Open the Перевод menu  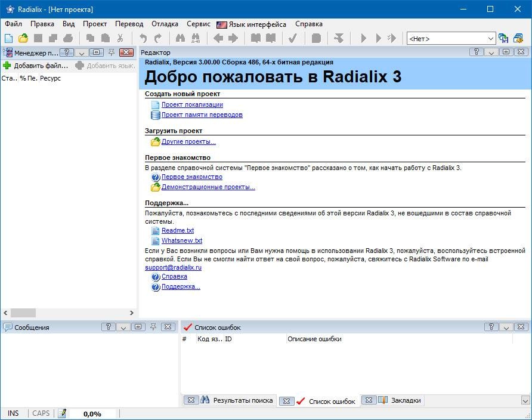pos(129,24)
